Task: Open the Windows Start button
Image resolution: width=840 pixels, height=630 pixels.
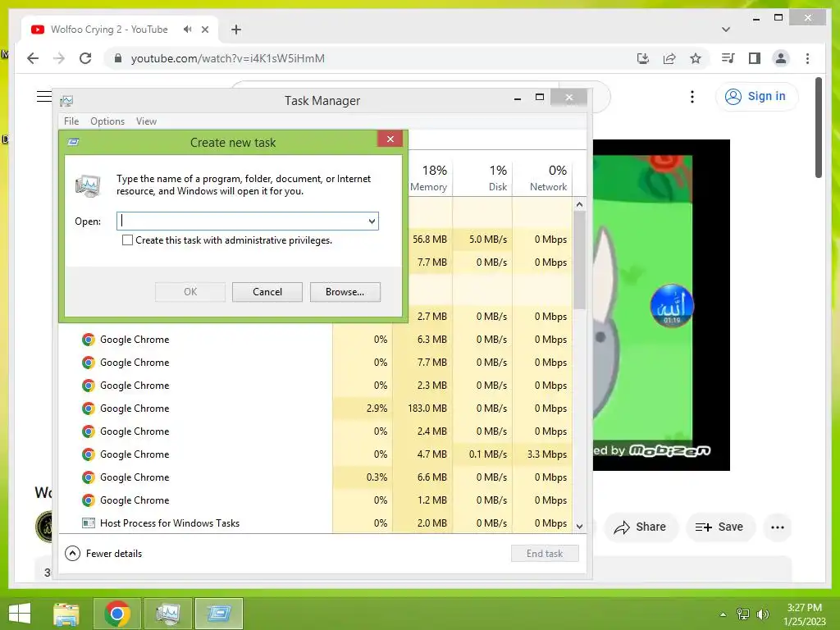Action: (x=20, y=614)
